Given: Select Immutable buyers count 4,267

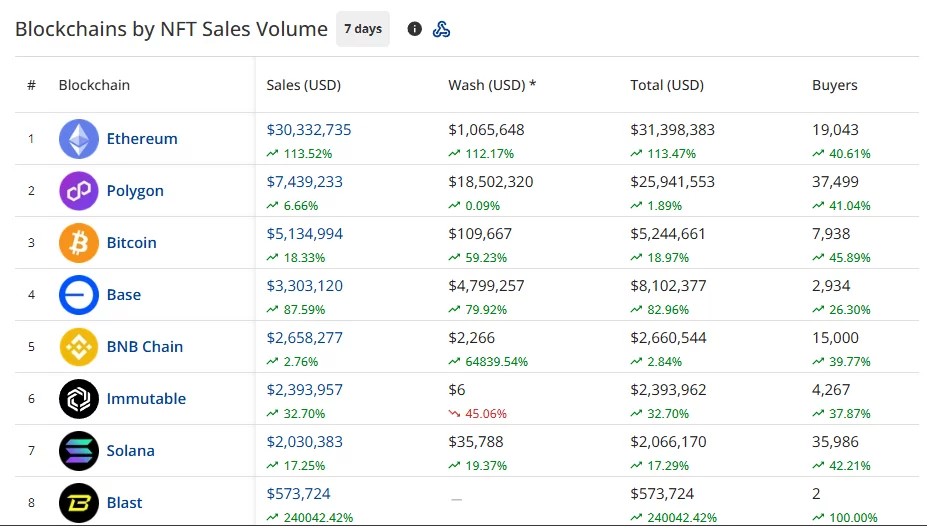Looking at the screenshot, I should coord(831,390).
